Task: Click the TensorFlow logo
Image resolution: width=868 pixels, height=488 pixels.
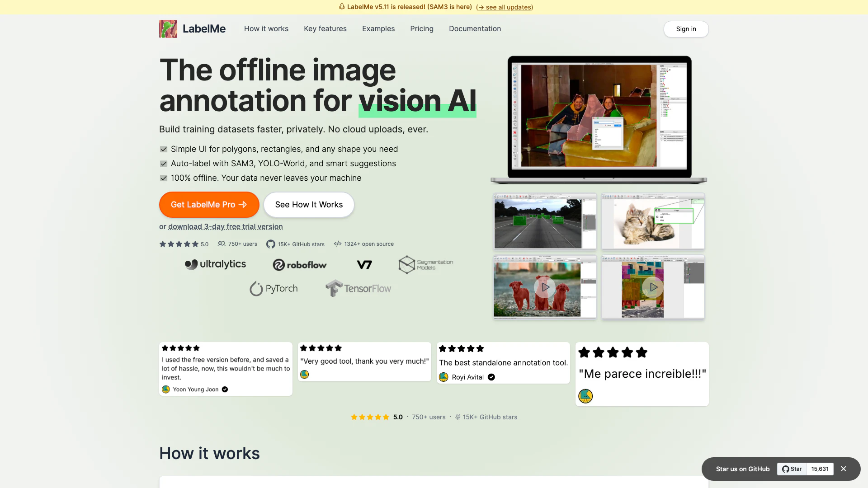Action: [358, 288]
